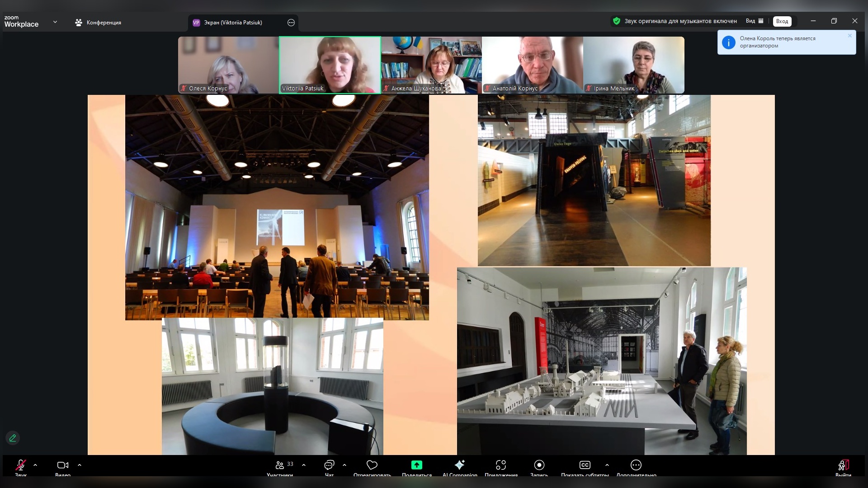Open the Participants list icon

click(x=280, y=465)
